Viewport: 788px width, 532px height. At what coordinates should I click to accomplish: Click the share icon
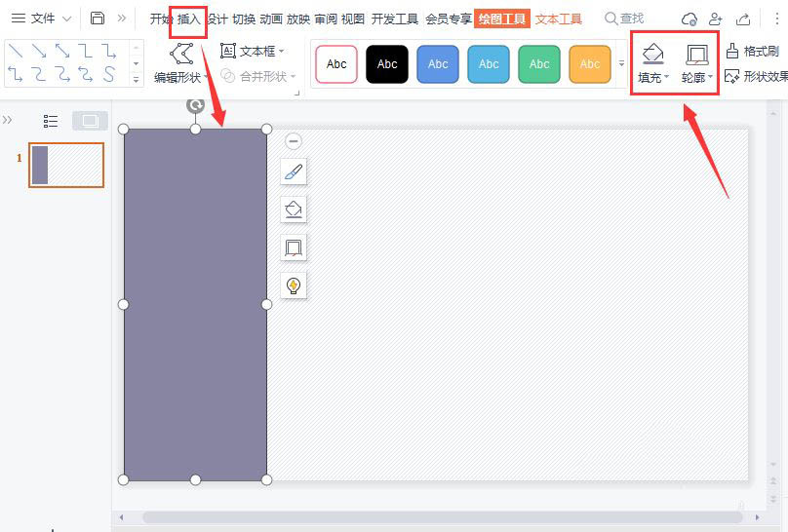(x=743, y=19)
